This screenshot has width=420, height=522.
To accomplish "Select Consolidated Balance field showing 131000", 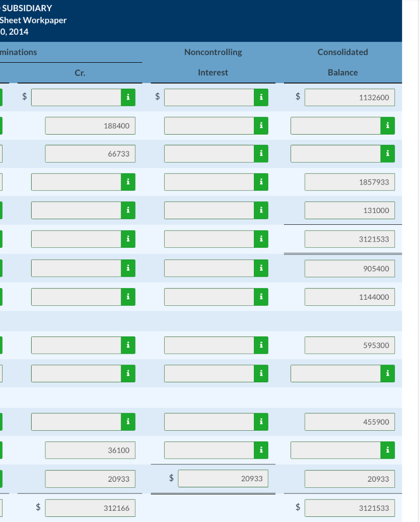I will tap(350, 210).
